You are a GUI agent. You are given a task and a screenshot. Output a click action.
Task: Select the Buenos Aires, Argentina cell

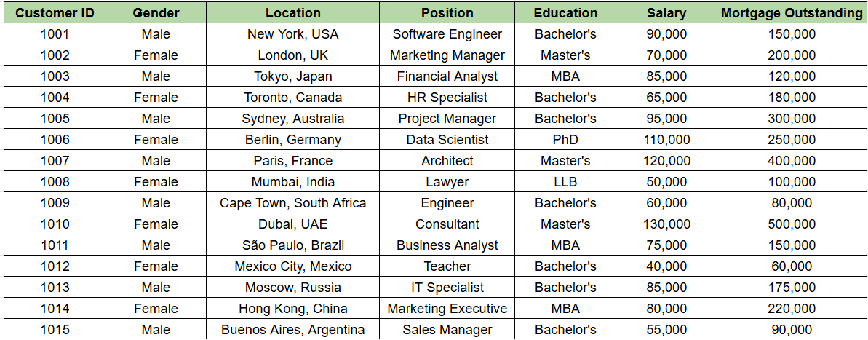pyautogui.click(x=292, y=330)
